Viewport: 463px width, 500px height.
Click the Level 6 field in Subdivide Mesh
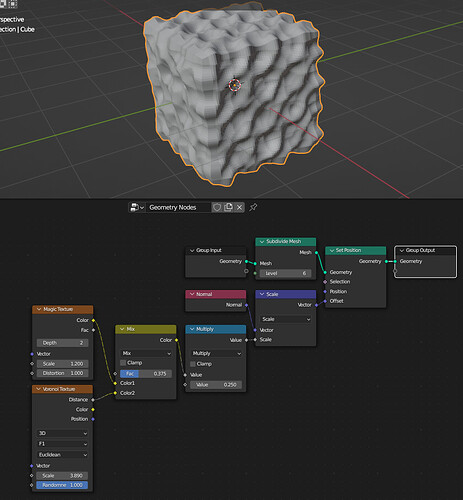[x=286, y=273]
